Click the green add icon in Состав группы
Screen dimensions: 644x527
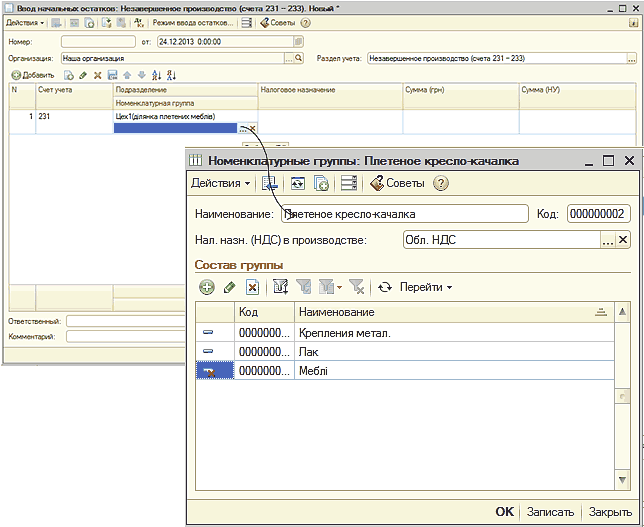click(207, 287)
